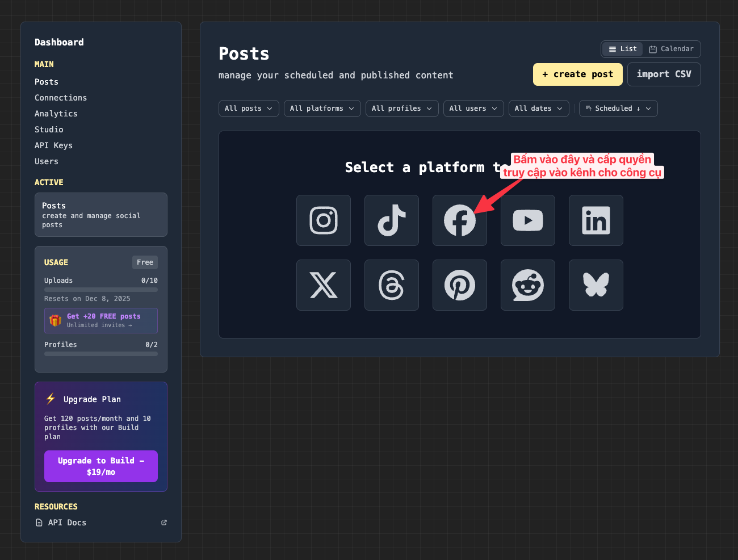
Task: Select the Bluesky butterfly icon
Action: [596, 285]
